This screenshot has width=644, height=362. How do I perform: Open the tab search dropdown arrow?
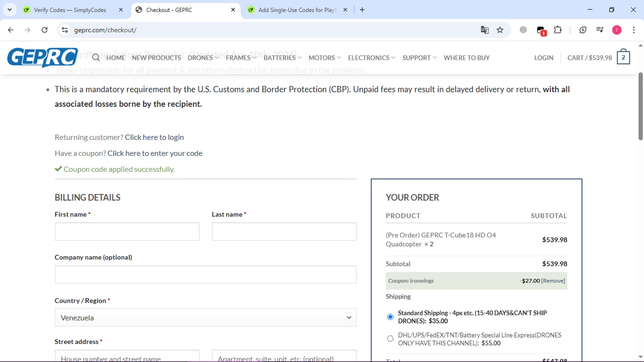tap(9, 10)
